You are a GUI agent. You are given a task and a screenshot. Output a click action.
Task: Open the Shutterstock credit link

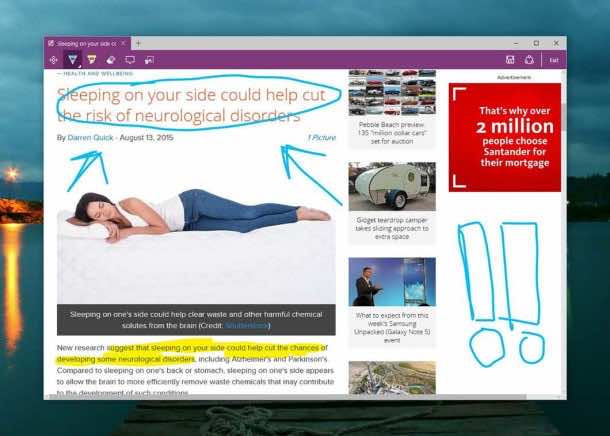tap(246, 325)
